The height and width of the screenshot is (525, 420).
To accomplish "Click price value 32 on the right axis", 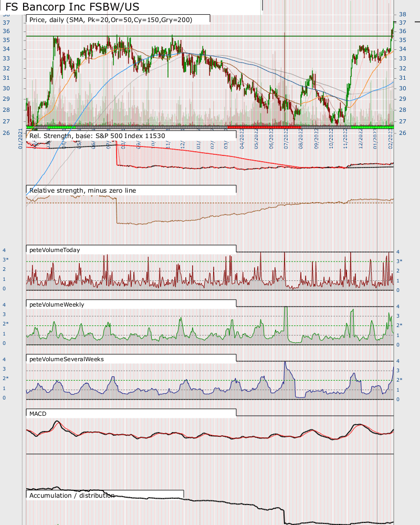I will tap(402, 68).
